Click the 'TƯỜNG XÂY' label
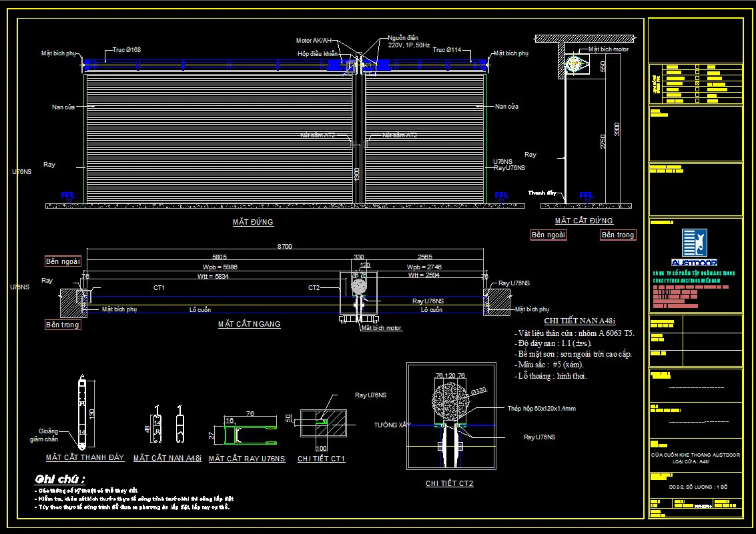The width and height of the screenshot is (756, 534). pyautogui.click(x=392, y=425)
